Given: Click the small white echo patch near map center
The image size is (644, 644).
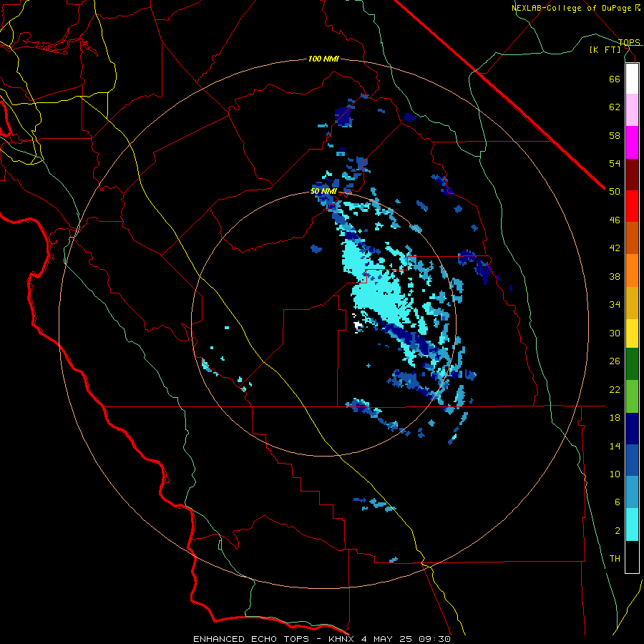Looking at the screenshot, I should [x=358, y=326].
